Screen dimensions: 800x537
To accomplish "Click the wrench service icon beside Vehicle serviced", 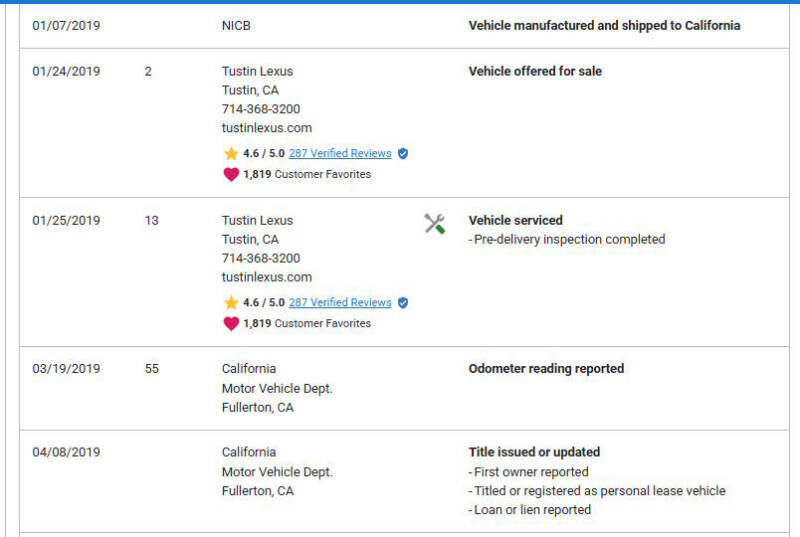I will (x=434, y=224).
